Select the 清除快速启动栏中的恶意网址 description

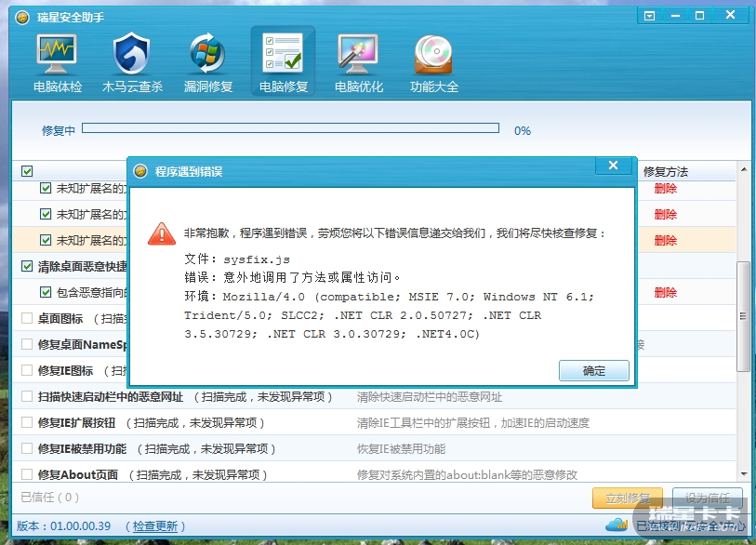(x=429, y=397)
